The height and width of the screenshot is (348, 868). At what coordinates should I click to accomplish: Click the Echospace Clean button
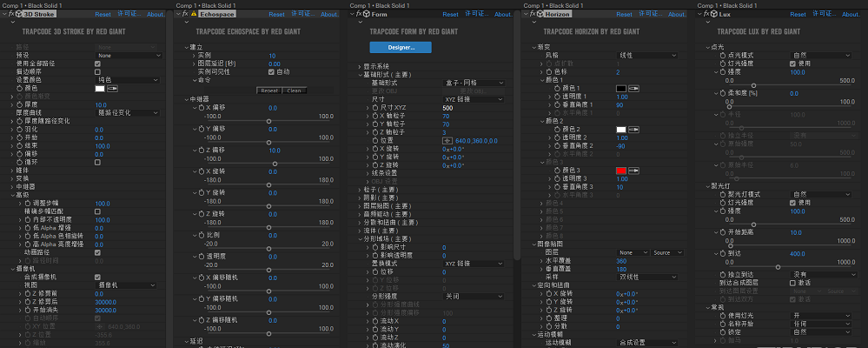(x=294, y=90)
